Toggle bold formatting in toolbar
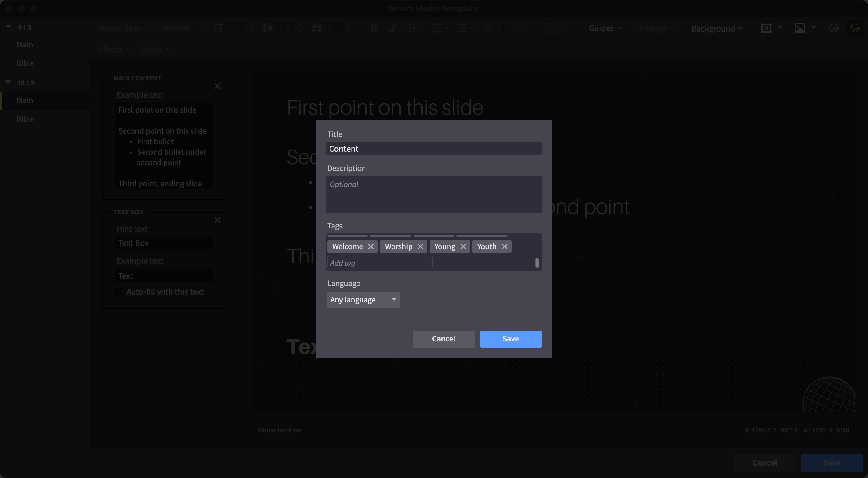The height and width of the screenshot is (478, 868). (x=374, y=28)
